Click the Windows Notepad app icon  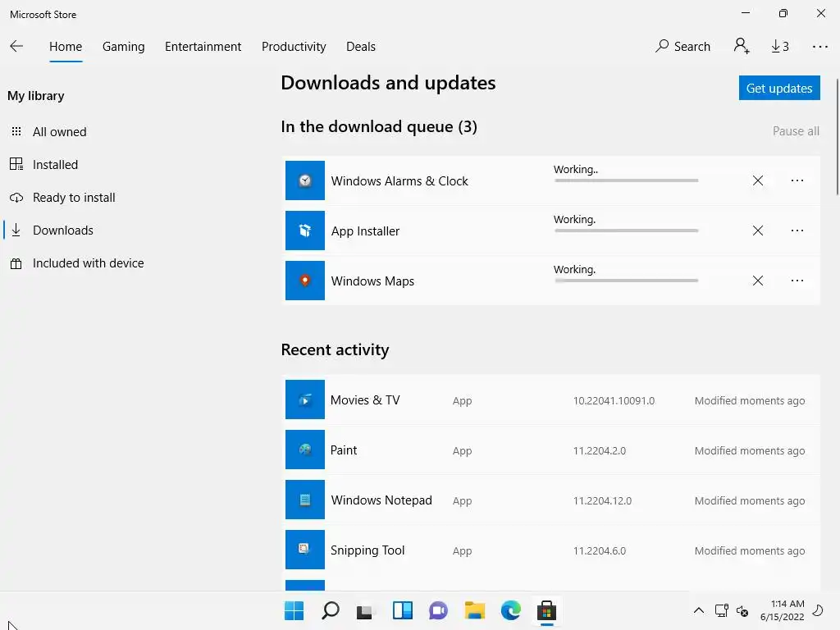tap(305, 500)
